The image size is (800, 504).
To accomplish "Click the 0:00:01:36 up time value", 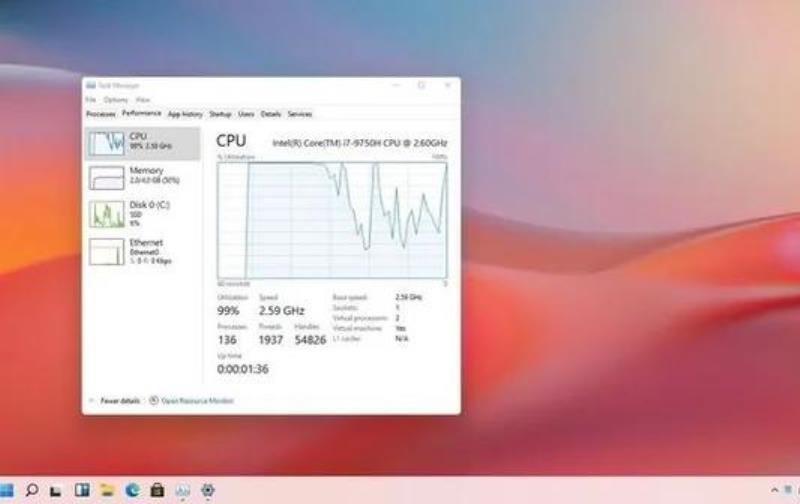I will [x=243, y=369].
